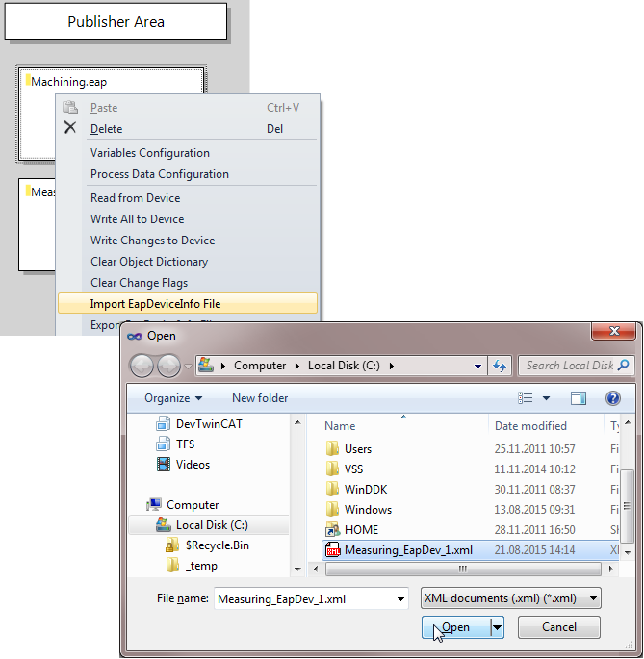Click the Paste clipboard icon in context menu

(x=70, y=107)
